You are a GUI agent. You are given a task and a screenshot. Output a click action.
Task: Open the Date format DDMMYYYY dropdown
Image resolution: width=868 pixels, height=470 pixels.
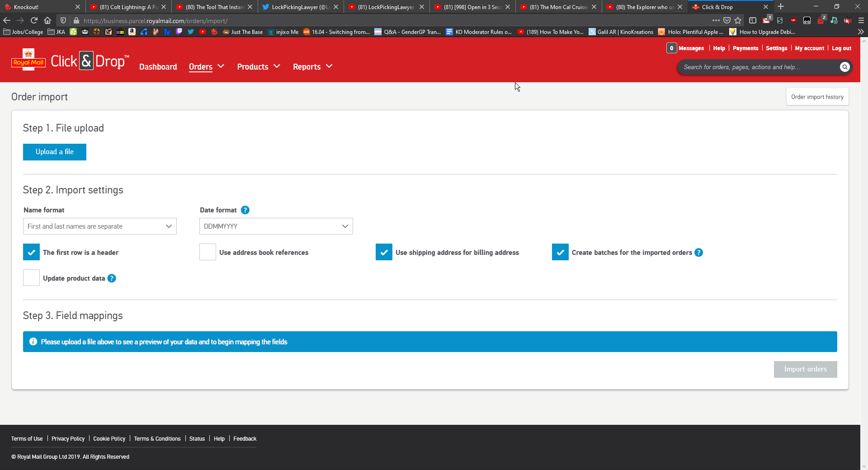point(276,226)
